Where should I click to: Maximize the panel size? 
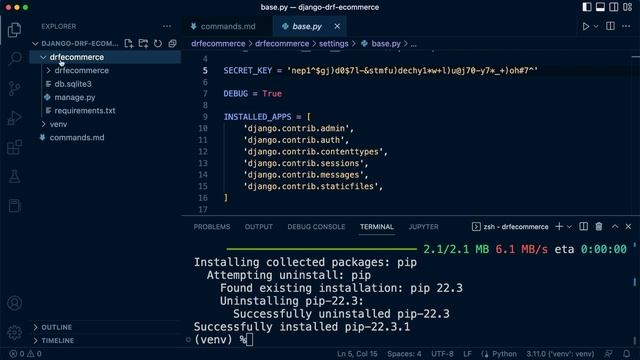pos(615,227)
